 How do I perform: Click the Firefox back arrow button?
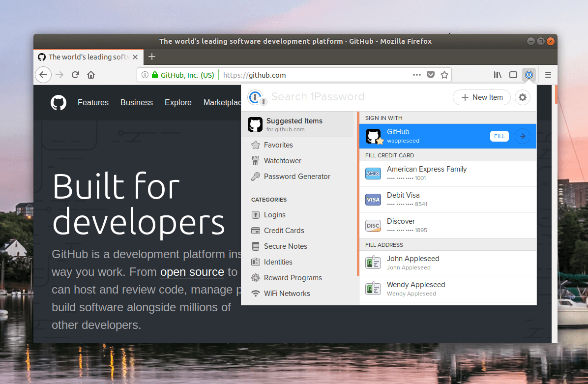(x=43, y=75)
